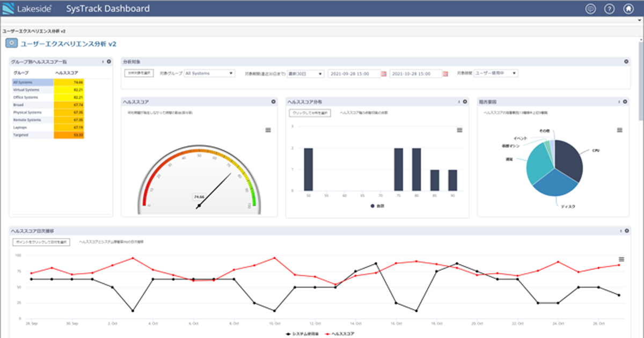
Task: Open the 最新30日 period dropdown
Action: 305,74
